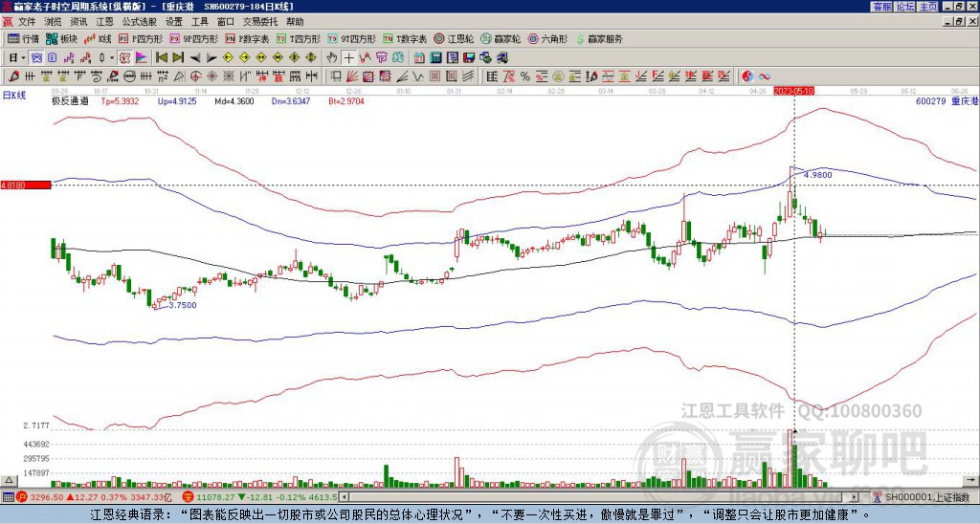The image size is (980, 524).
Task: Toggle the 权 price adjustment button
Action: click(x=124, y=58)
